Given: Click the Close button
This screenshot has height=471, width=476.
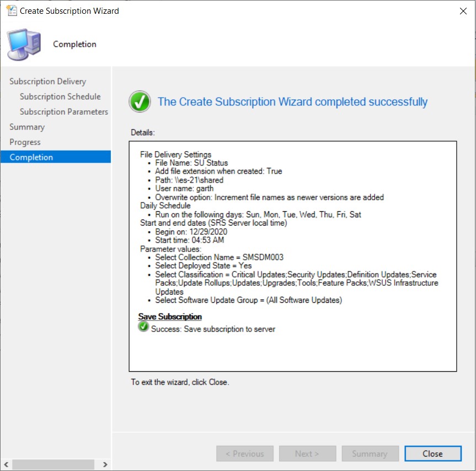Looking at the screenshot, I should 432,453.
